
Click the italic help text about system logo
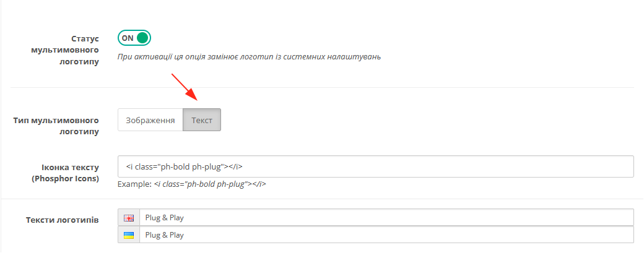pos(249,57)
